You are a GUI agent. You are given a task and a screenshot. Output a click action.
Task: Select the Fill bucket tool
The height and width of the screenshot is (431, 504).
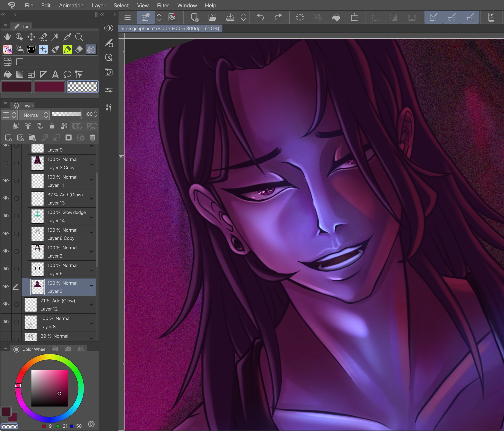7,74
